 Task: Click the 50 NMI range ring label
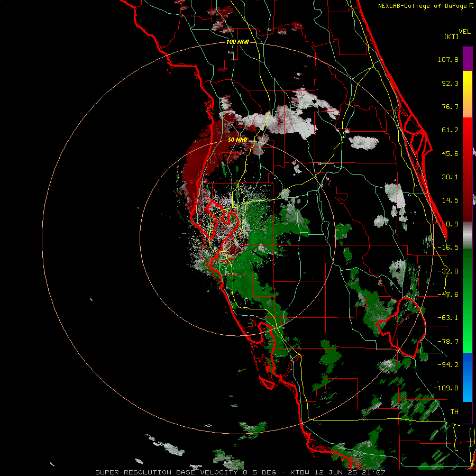point(237,140)
